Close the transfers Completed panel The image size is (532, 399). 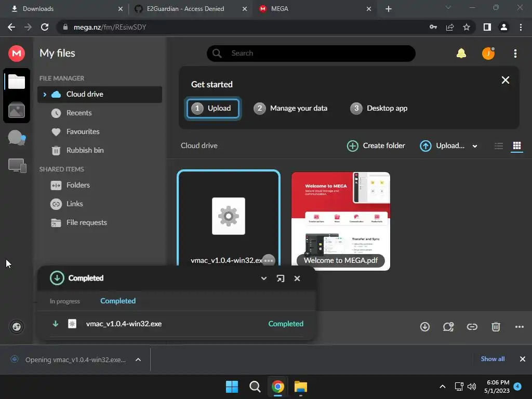click(x=297, y=278)
